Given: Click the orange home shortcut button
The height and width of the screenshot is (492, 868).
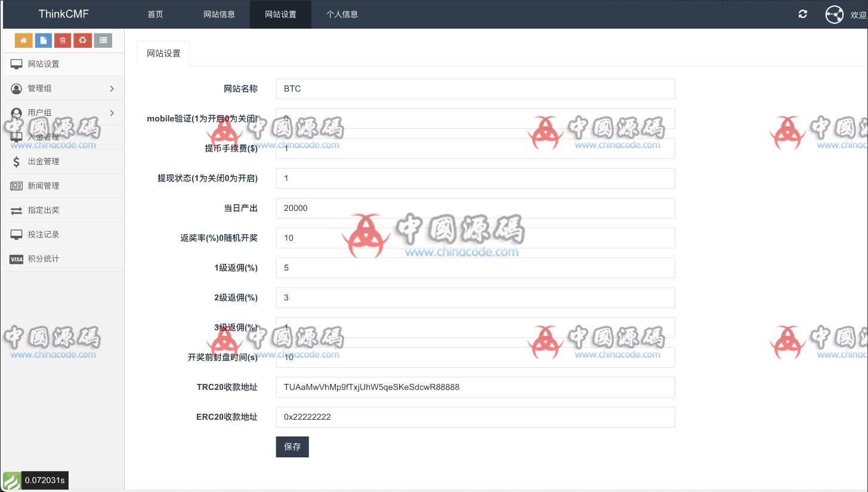Looking at the screenshot, I should (23, 41).
